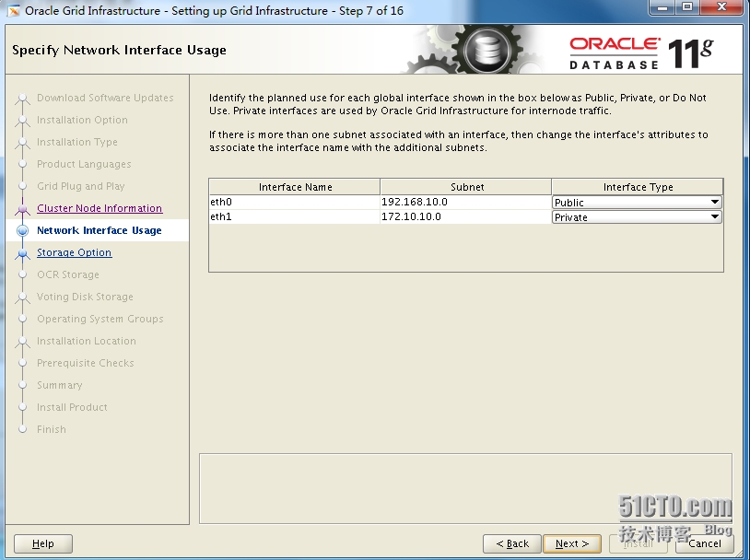Click the disabled Installation Location step
The image size is (750, 560).
tap(87, 341)
